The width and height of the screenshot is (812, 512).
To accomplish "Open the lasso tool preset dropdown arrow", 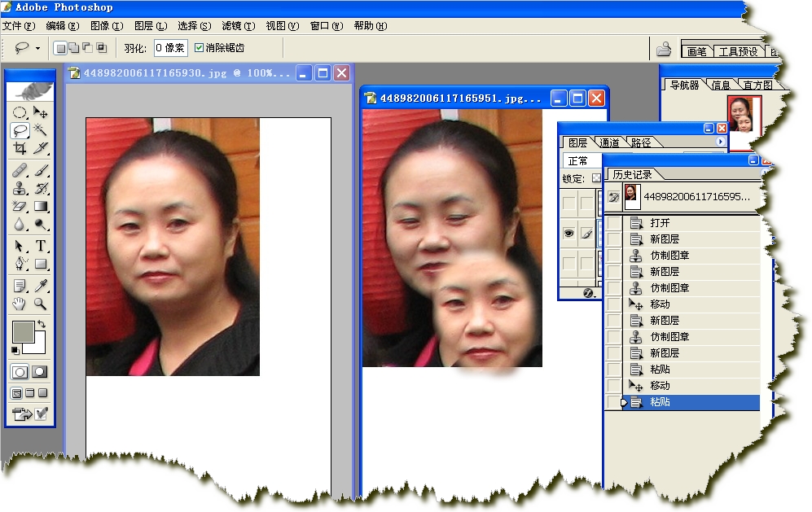I will (37, 48).
